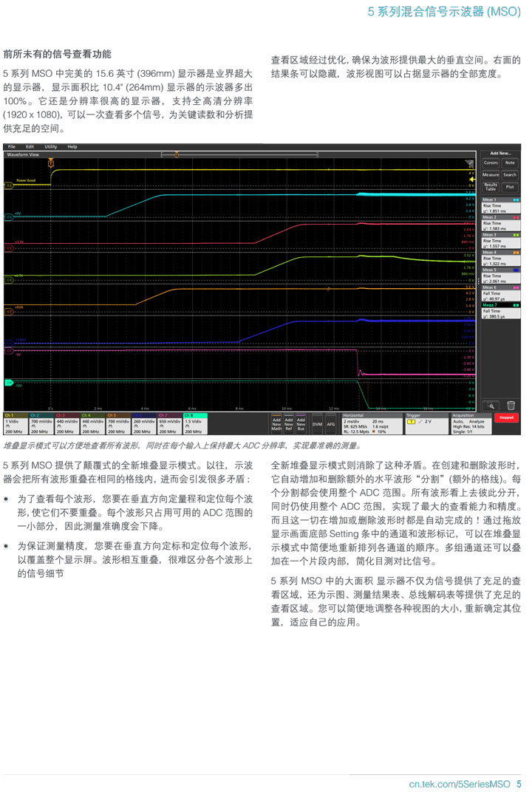
Task: Select the Meas 7 Fall Time badge
Action: (501, 311)
